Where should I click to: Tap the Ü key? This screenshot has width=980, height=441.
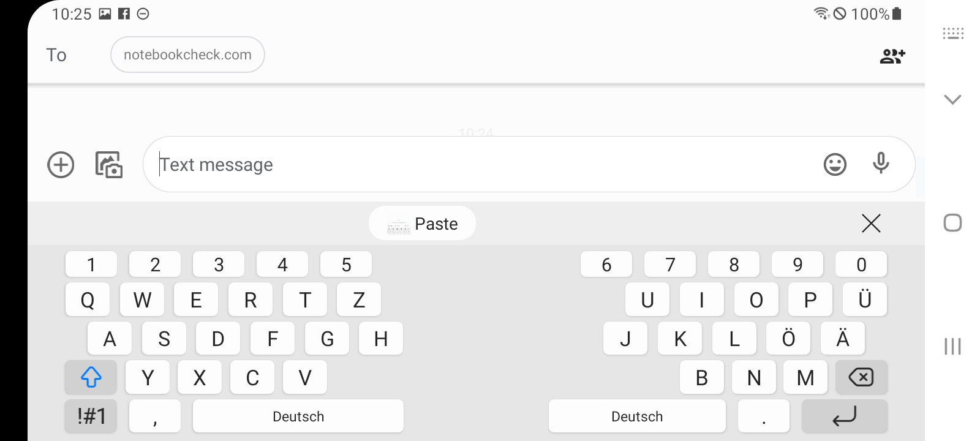(x=865, y=300)
